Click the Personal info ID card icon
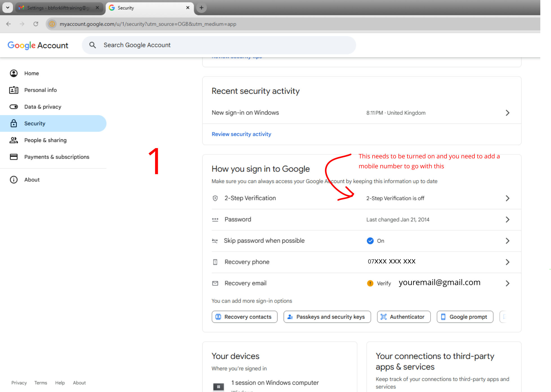 14,90
